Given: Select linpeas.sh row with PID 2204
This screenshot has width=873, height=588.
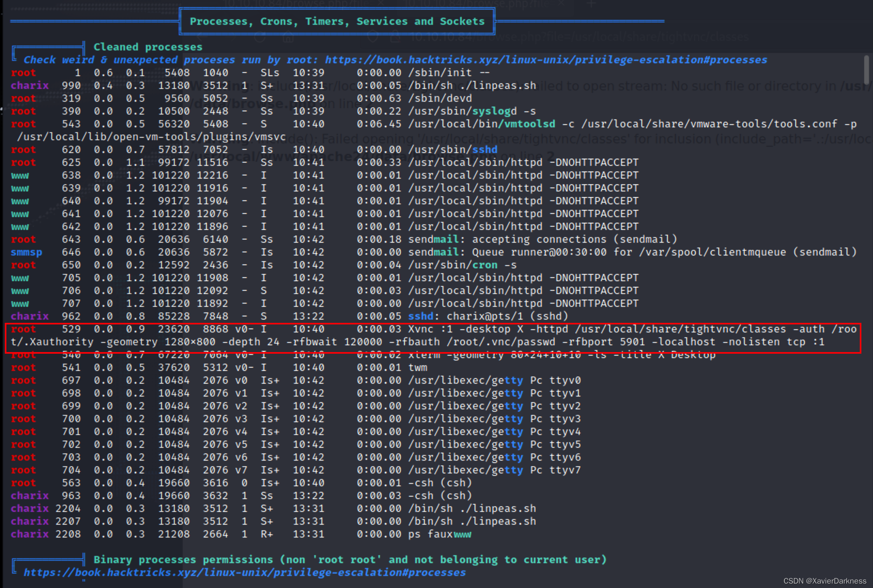Looking at the screenshot, I should tap(273, 508).
